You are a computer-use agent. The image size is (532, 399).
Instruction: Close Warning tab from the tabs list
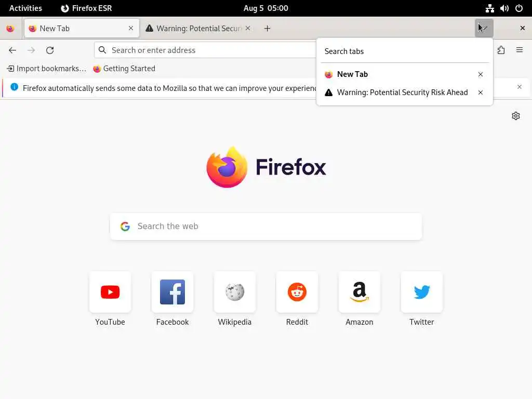pos(481,92)
